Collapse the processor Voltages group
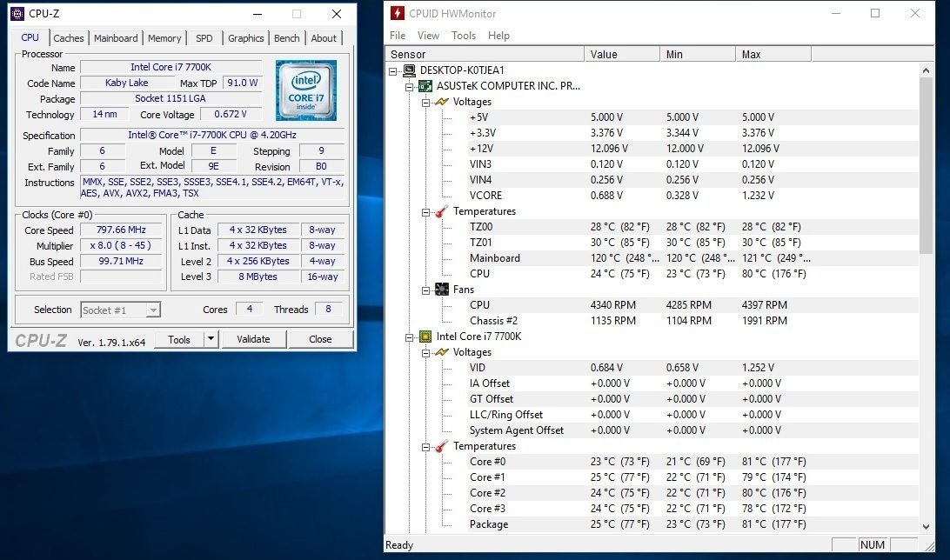 tap(426, 353)
